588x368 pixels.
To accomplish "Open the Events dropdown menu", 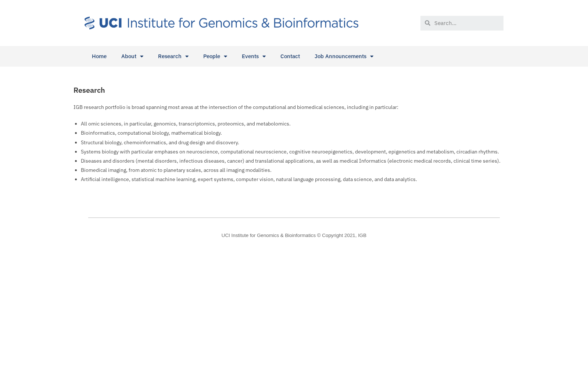I will [254, 56].
